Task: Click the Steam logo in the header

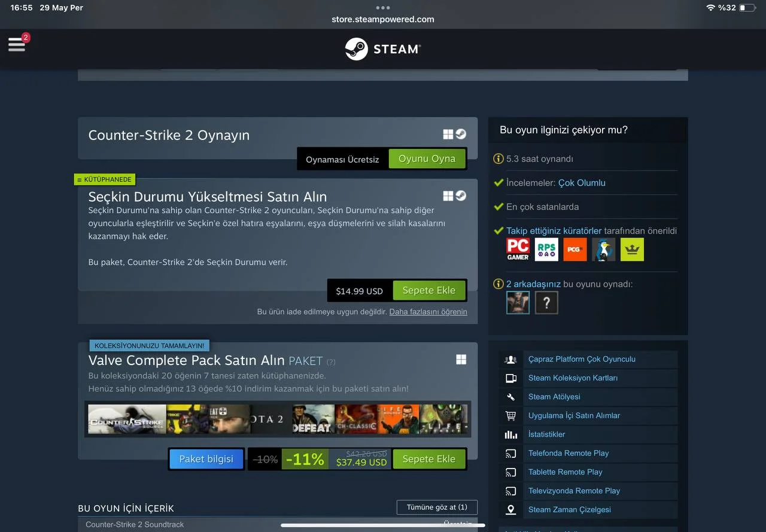Action: point(383,49)
